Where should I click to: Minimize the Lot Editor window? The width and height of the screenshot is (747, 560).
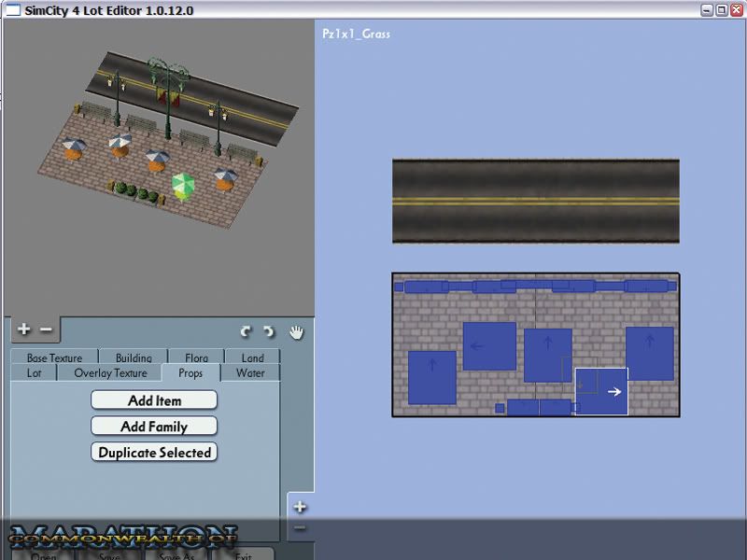point(707,10)
